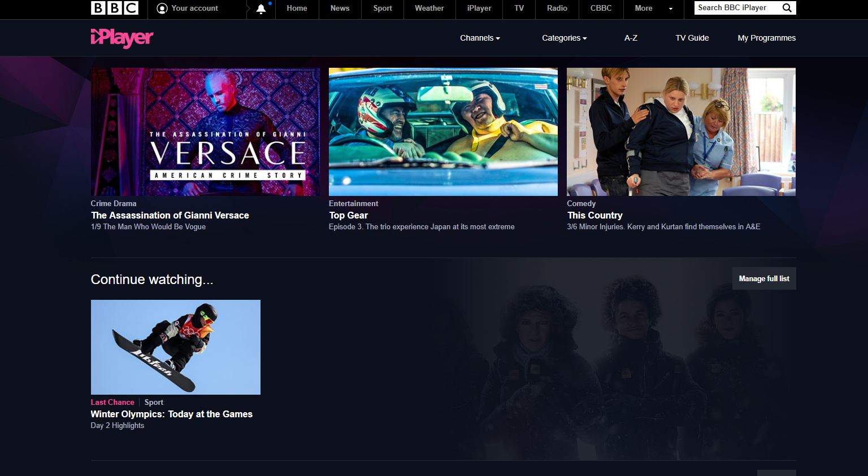This screenshot has width=868, height=476.
Task: Click the Top Gear title
Action: coord(349,215)
